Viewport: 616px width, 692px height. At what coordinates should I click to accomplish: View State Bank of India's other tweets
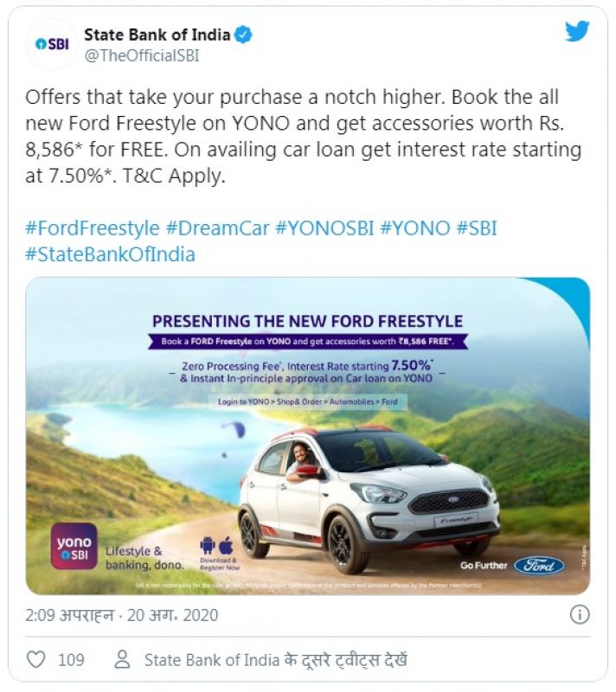(276, 660)
